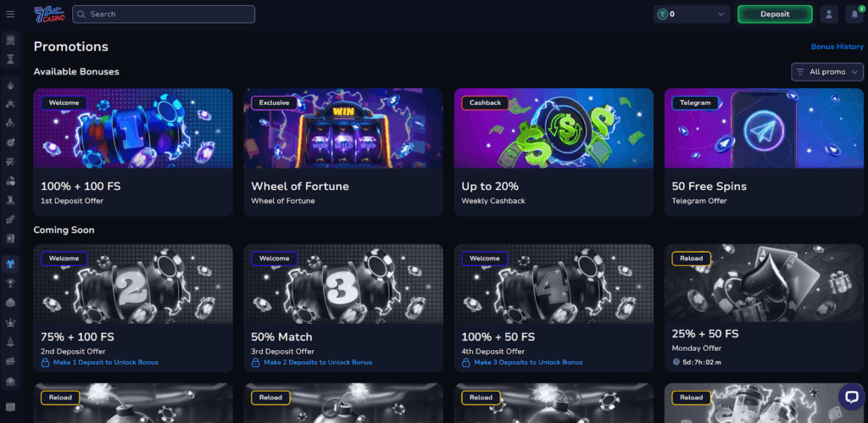Open the Wheel of Fortune promo card

pyautogui.click(x=343, y=153)
